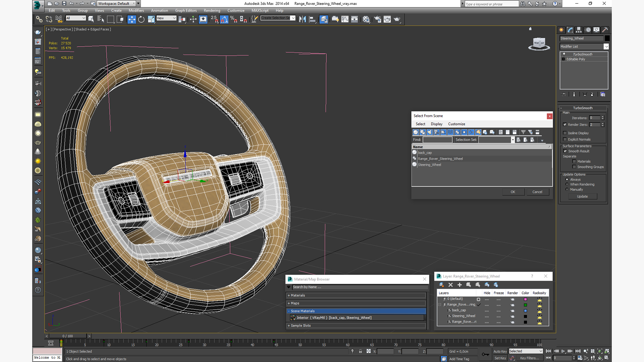644x362 pixels.
Task: Click Create New Layer icon in Layer dialog
Action: 441,285
